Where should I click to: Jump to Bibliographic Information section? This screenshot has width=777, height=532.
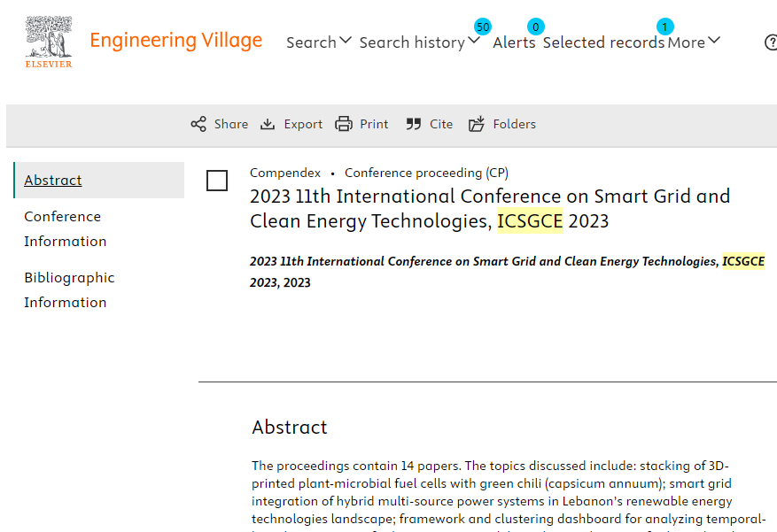(69, 290)
